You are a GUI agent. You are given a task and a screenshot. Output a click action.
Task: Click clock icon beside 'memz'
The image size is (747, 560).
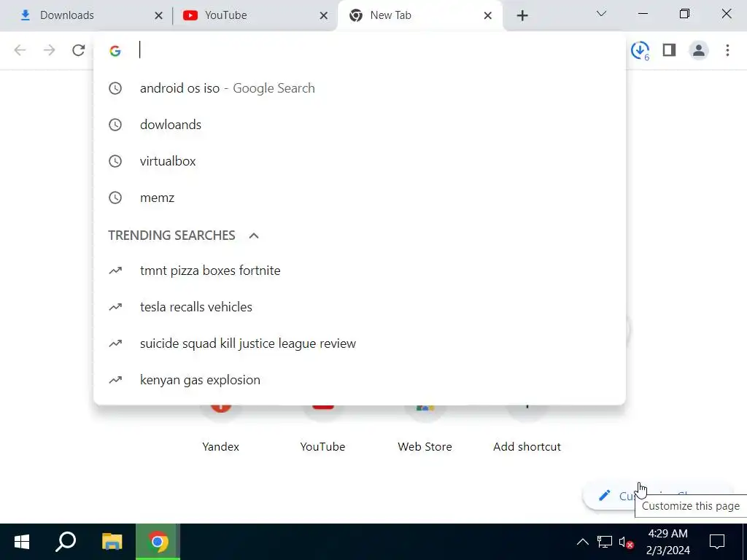(x=115, y=198)
